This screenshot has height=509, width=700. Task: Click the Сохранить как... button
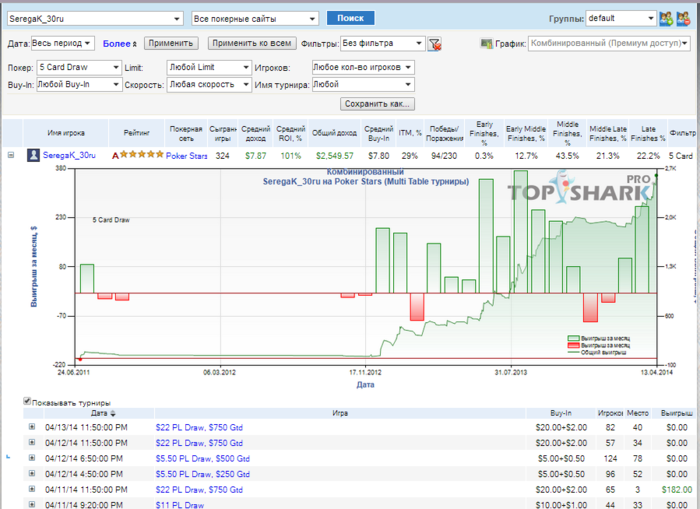(x=377, y=104)
